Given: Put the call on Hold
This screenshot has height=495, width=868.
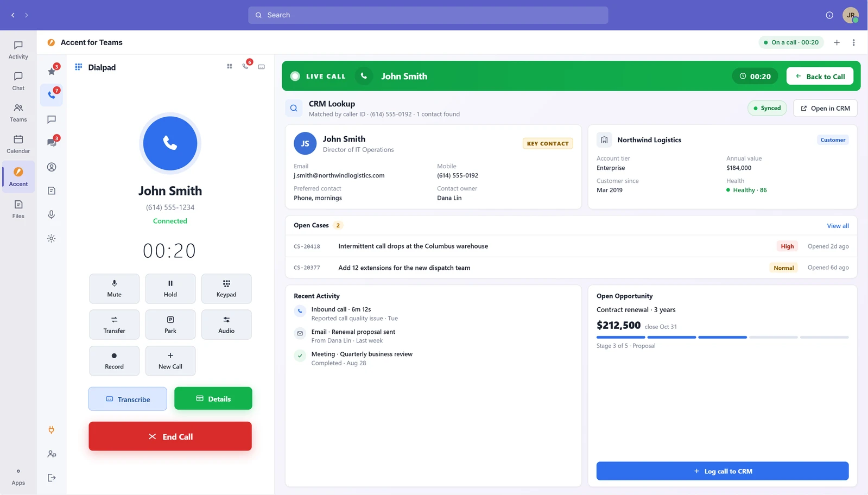Looking at the screenshot, I should click(170, 289).
